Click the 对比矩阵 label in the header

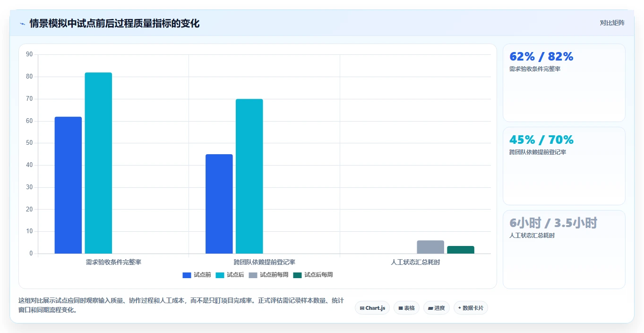pyautogui.click(x=612, y=23)
